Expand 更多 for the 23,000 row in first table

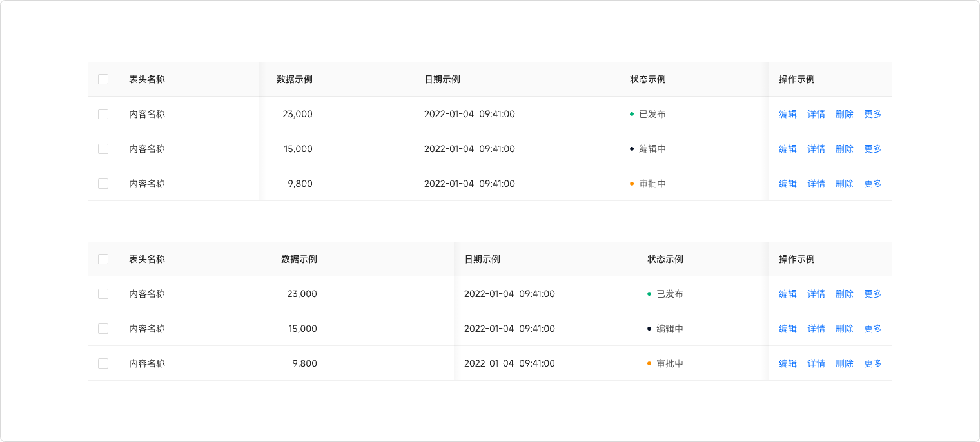(x=873, y=114)
